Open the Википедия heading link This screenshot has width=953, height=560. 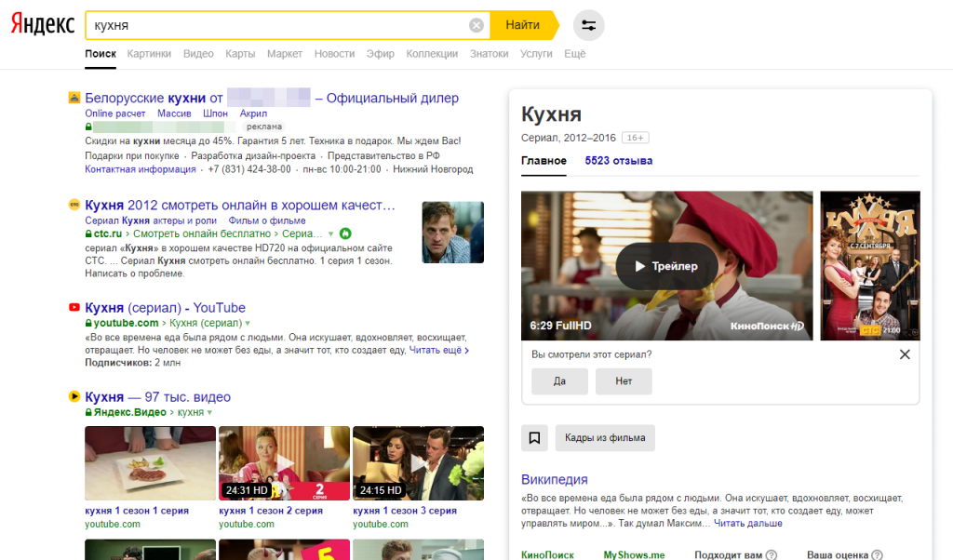tap(555, 479)
